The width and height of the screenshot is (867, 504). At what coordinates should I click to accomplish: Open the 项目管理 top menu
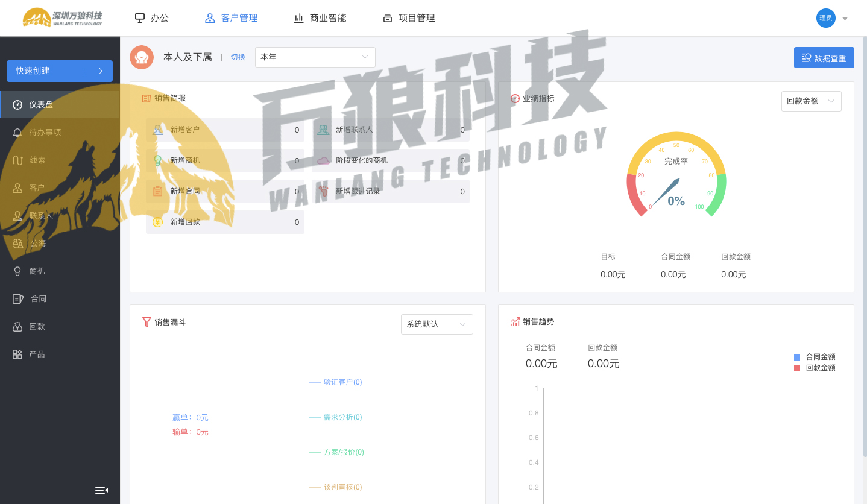coord(409,18)
